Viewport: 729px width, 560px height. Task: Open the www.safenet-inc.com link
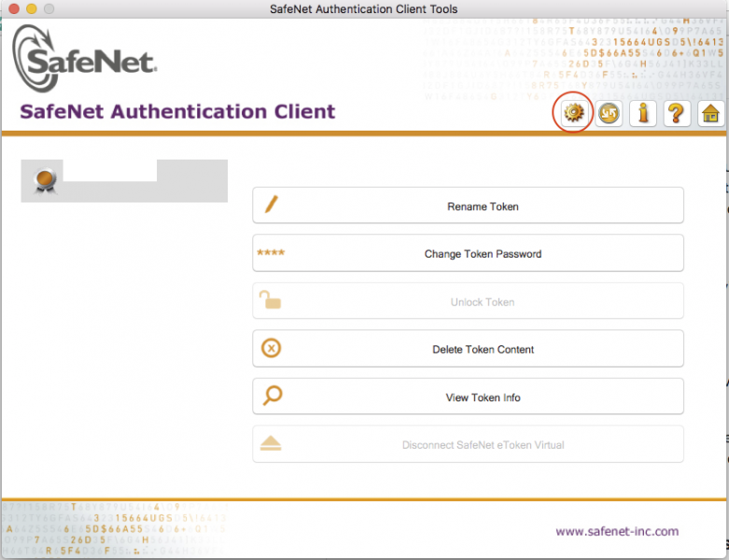pos(617,531)
